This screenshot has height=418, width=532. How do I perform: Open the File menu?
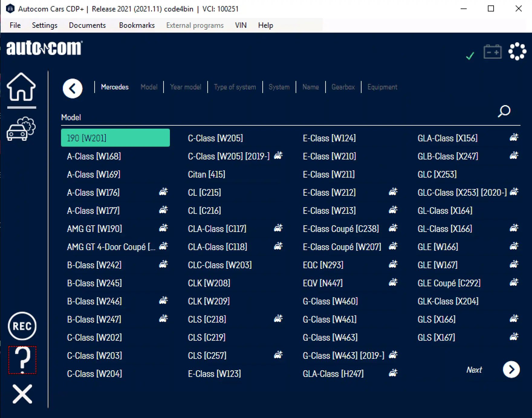(15, 25)
